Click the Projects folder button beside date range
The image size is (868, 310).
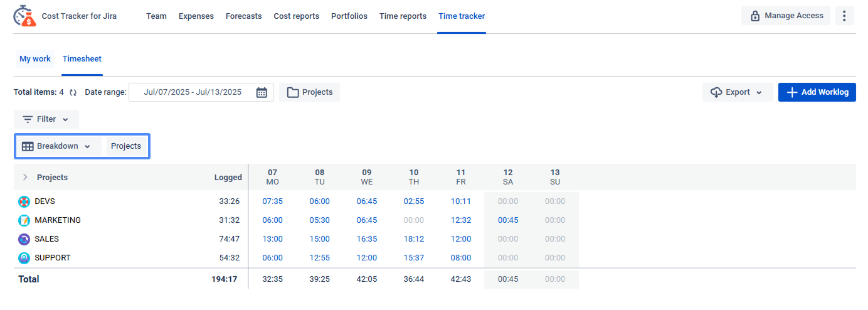pyautogui.click(x=310, y=92)
